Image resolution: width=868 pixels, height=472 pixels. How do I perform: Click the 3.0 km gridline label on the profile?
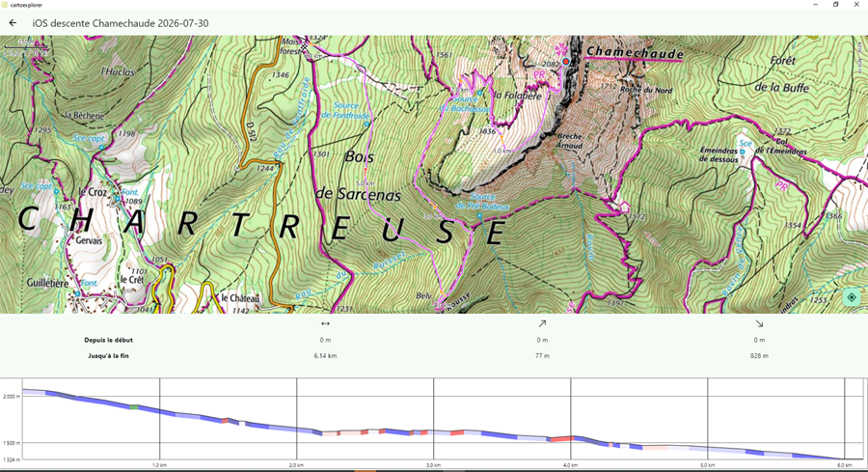pyautogui.click(x=433, y=465)
